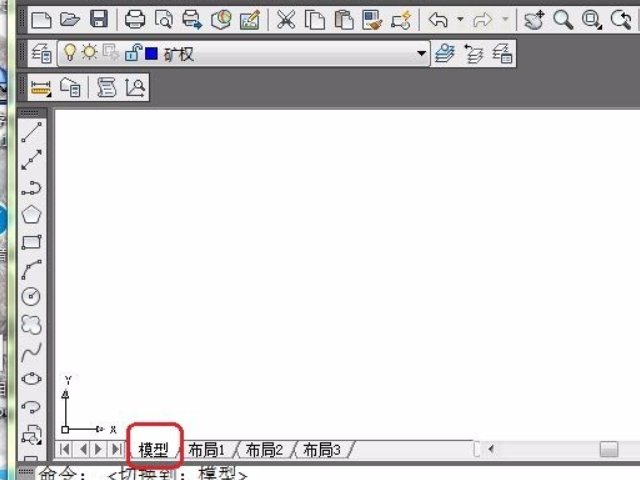Viewport: 640px width, 480px height.
Task: Switch to the 布局3 tab
Action: 322,450
